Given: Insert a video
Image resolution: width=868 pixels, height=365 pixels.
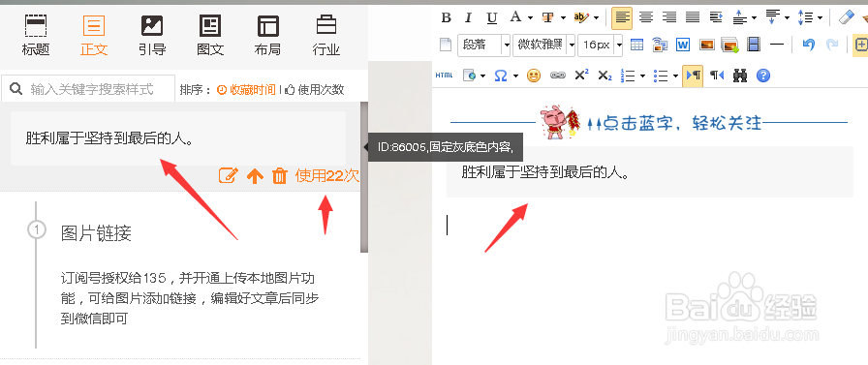Looking at the screenshot, I should pos(754,45).
